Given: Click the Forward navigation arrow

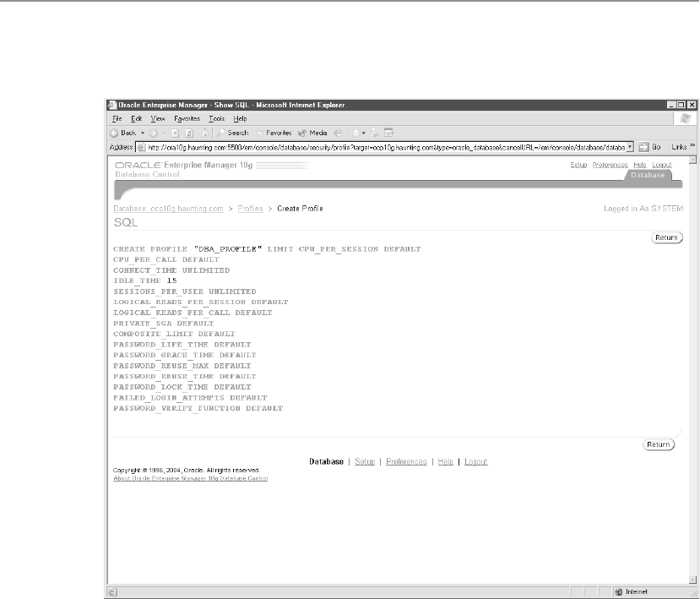Looking at the screenshot, I should (154, 133).
